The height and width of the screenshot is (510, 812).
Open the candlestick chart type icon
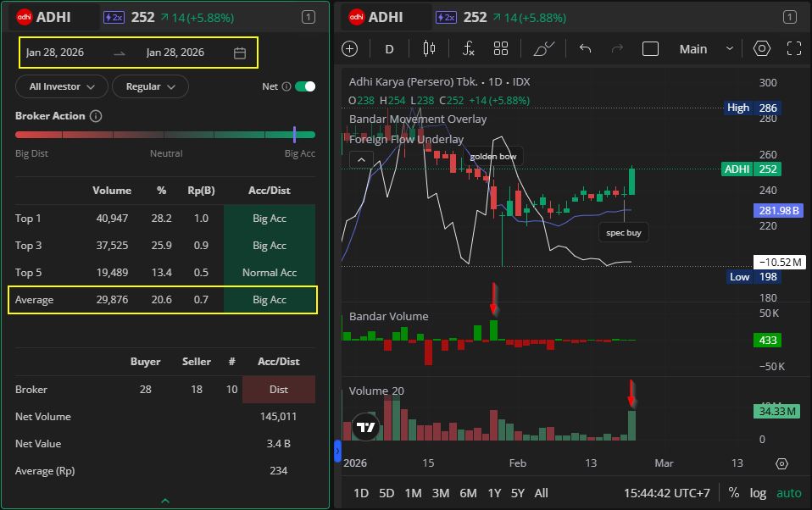(429, 48)
